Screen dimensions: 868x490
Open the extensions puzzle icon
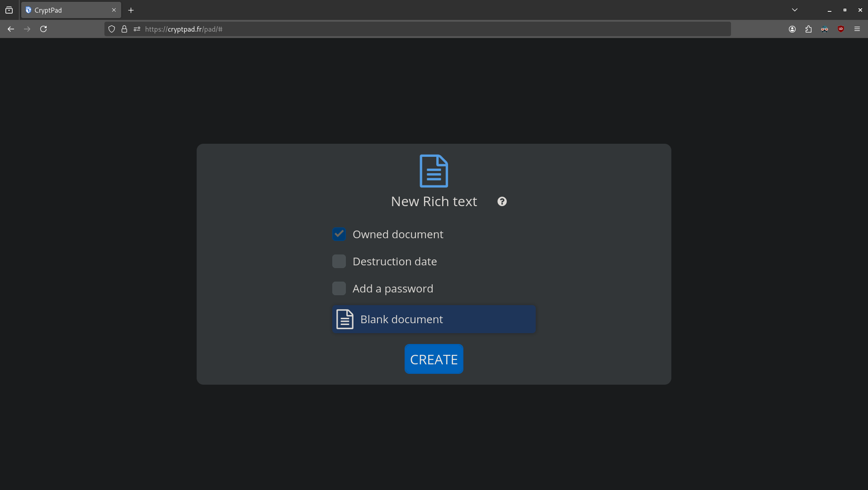tap(808, 29)
